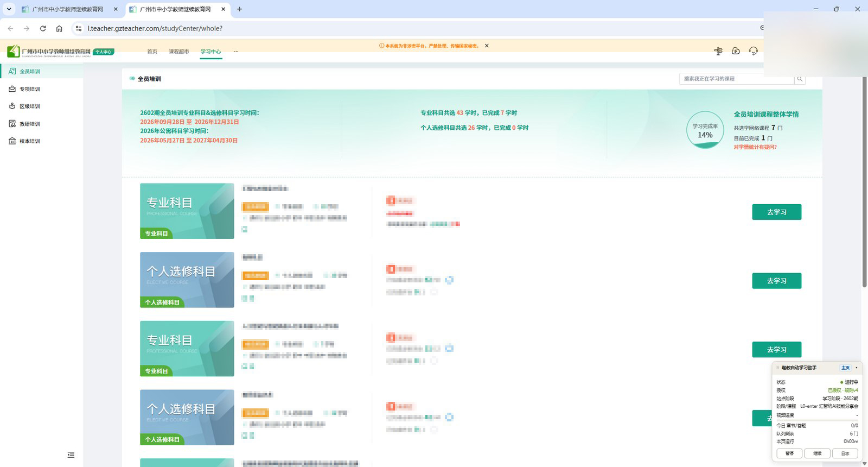Open the customer service headset icon

754,51
